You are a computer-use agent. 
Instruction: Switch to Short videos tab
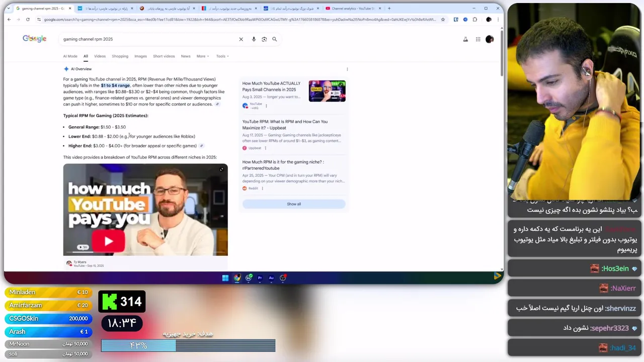(164, 56)
